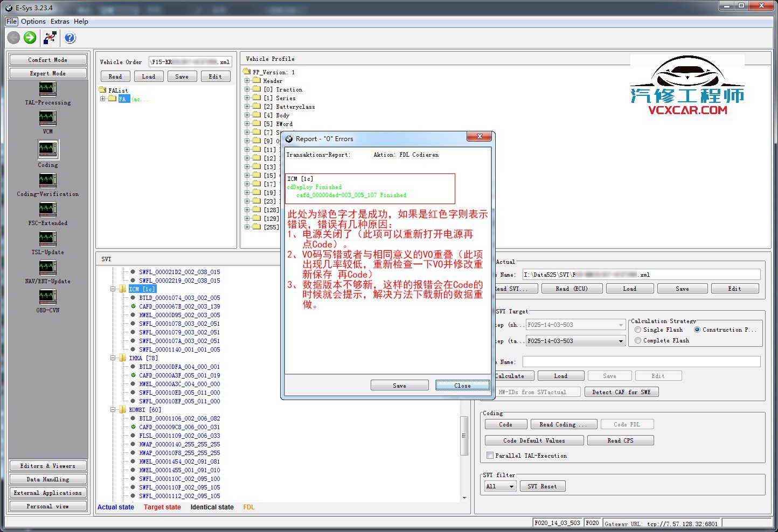This screenshot has height=532, width=778.
Task: Click the blue help question mark icon
Action: click(70, 38)
